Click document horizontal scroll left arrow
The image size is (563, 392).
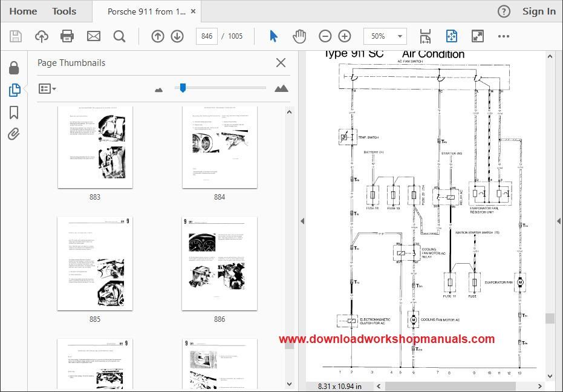(x=379, y=386)
